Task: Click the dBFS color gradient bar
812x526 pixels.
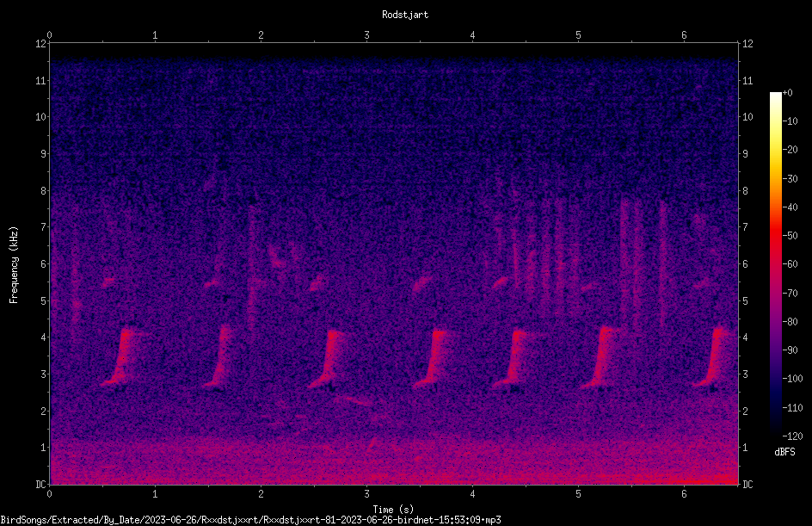Action: [775, 263]
